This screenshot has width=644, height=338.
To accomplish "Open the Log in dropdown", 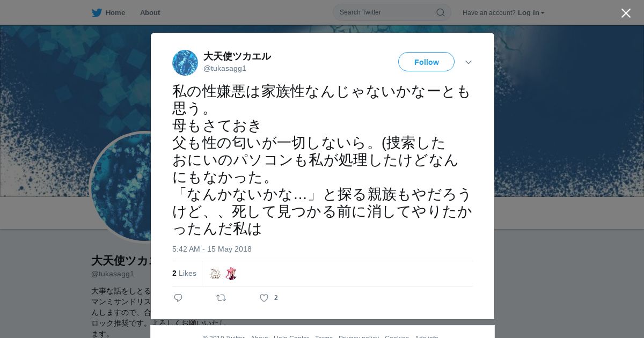I will click(531, 12).
